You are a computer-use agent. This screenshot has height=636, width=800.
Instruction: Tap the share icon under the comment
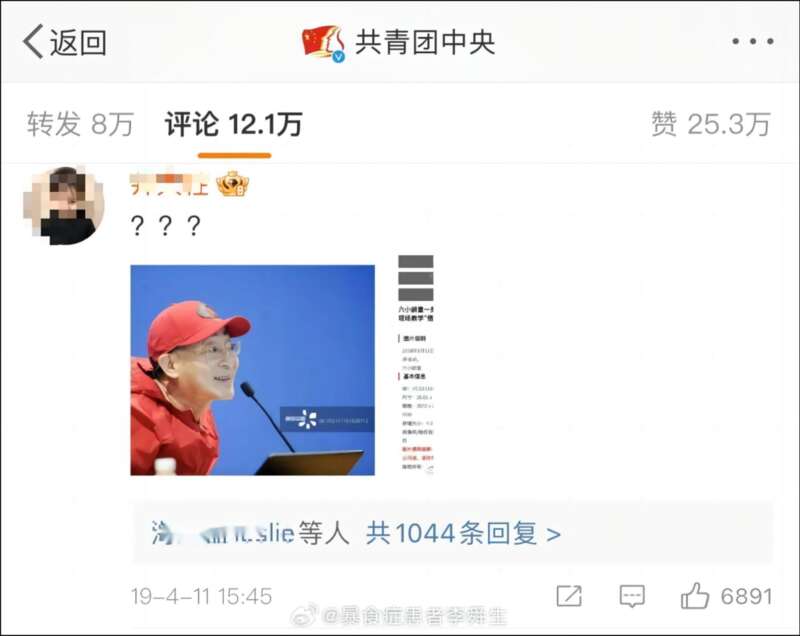pyautogui.click(x=569, y=596)
